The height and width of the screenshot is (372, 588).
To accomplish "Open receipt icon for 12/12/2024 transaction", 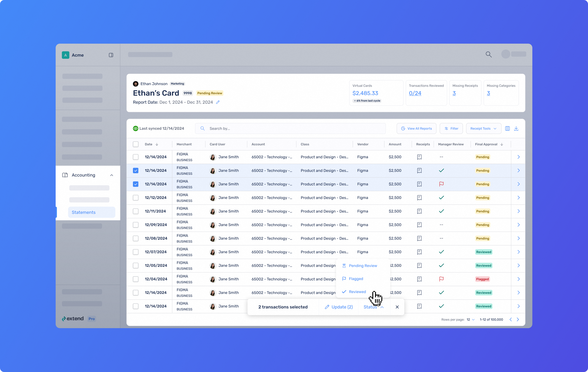I will [x=419, y=198].
